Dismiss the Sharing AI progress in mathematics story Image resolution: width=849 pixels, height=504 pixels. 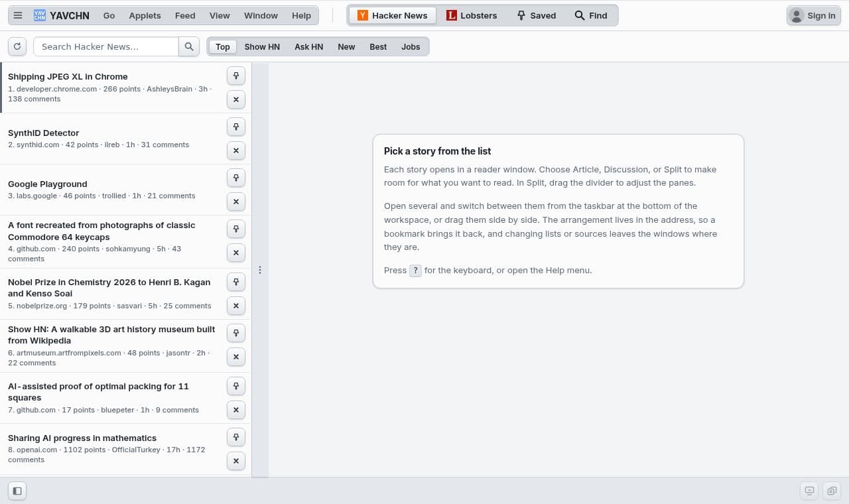tap(236, 461)
